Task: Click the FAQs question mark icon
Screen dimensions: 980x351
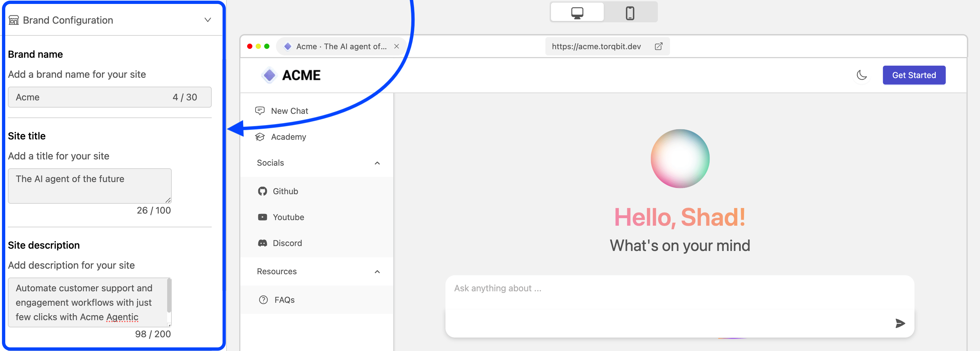Action: coord(263,299)
